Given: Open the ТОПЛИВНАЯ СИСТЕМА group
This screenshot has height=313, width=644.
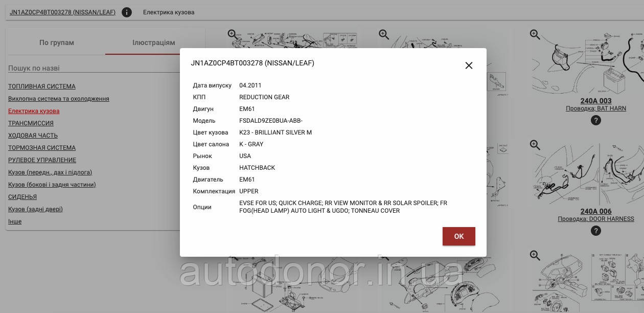Looking at the screenshot, I should coord(42,86).
